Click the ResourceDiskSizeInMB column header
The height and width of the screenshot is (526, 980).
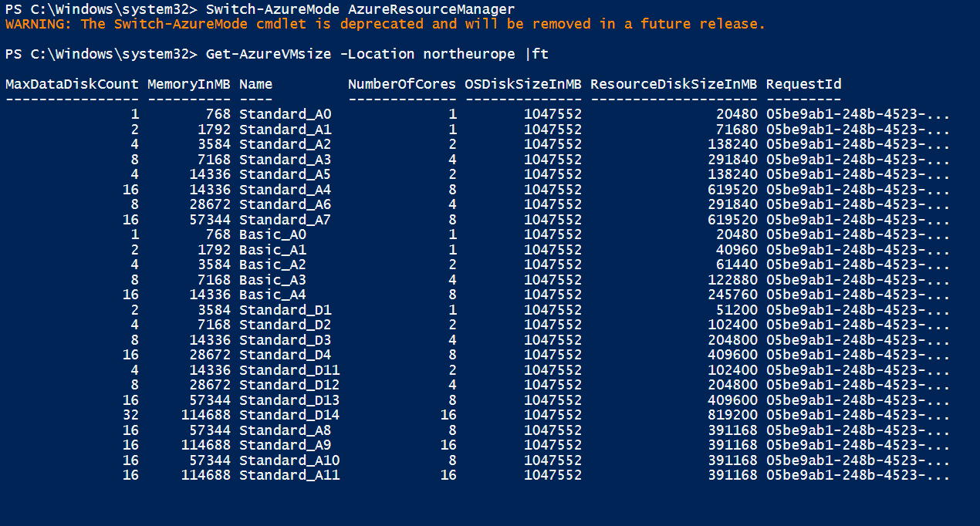click(674, 84)
